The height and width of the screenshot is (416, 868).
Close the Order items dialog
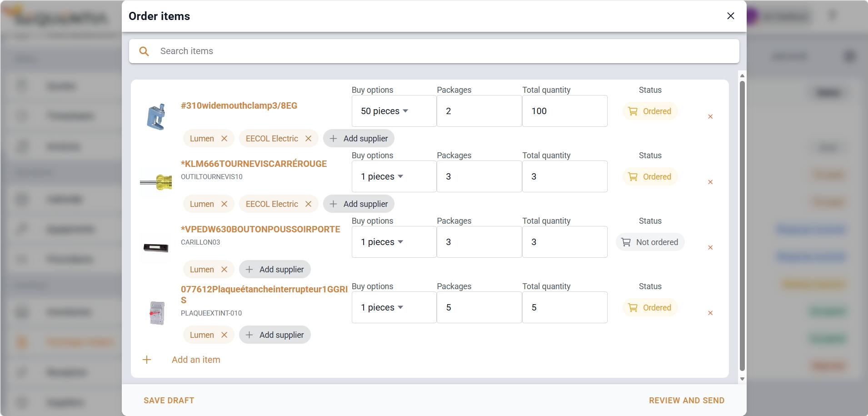pyautogui.click(x=730, y=16)
